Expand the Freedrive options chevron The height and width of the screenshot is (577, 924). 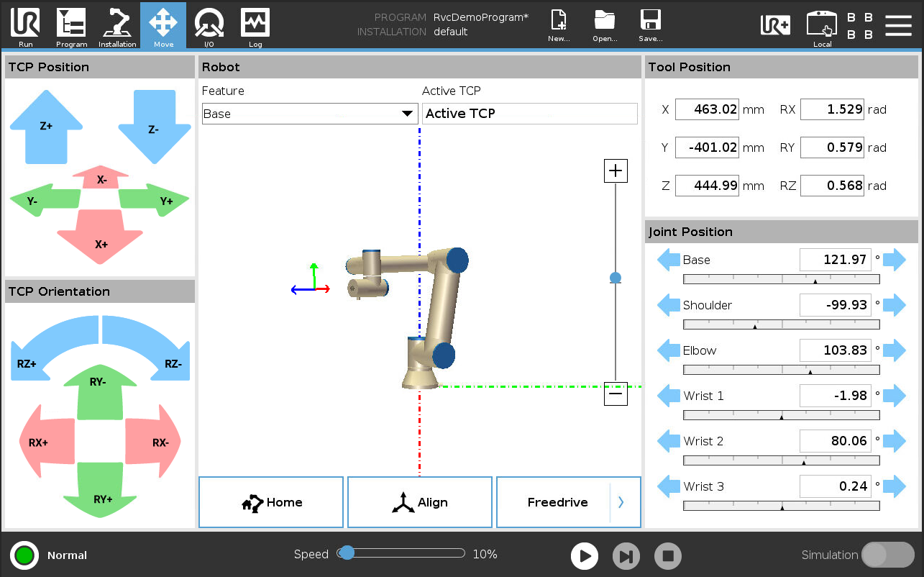621,502
